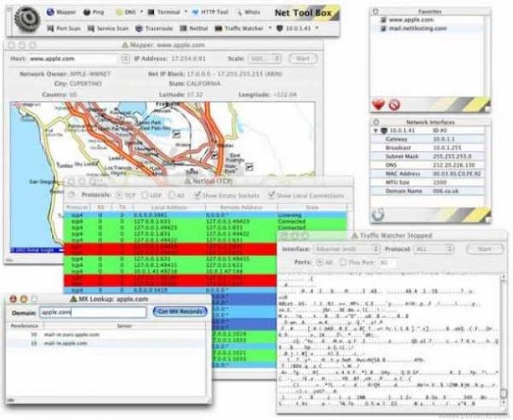This screenshot has width=513, height=420.
Task: Select the mail-in.apple.com MX record row
Action: 106,343
